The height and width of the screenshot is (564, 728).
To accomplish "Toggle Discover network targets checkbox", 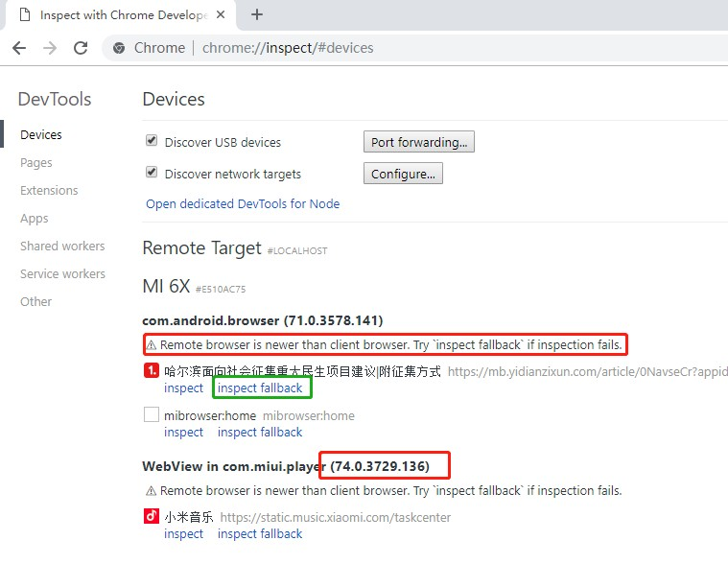I will pyautogui.click(x=152, y=173).
